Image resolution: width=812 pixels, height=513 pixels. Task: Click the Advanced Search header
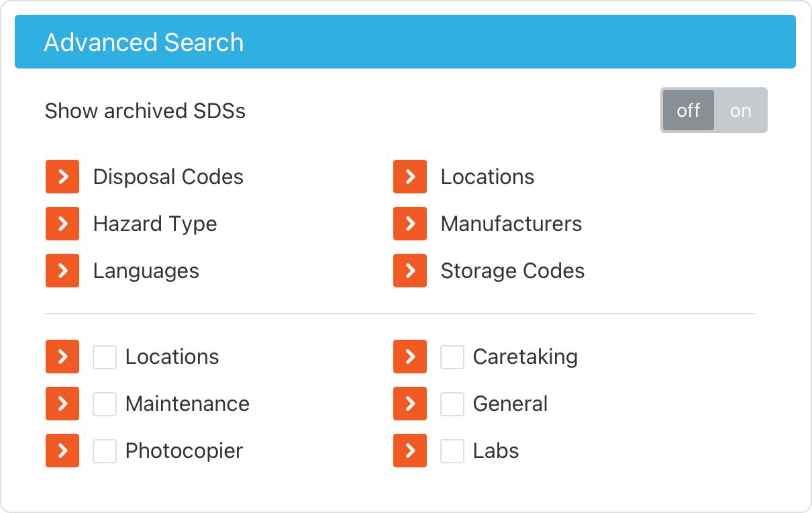(x=143, y=42)
